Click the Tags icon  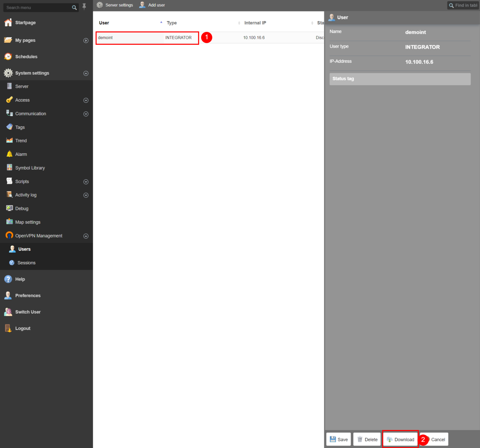9,127
